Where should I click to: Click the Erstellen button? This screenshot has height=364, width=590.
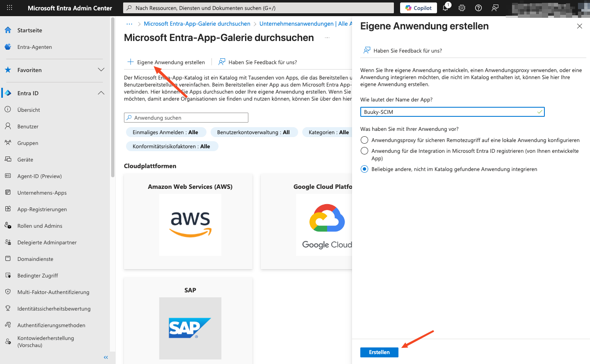pyautogui.click(x=379, y=352)
